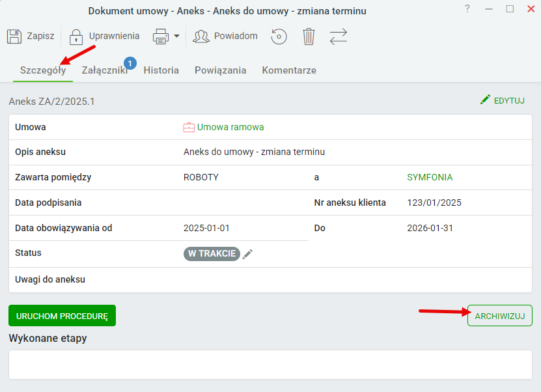Screen dimensions: 541x392
Task: Click URUCHOM PROCEDURĘ button
Action: pos(62,316)
